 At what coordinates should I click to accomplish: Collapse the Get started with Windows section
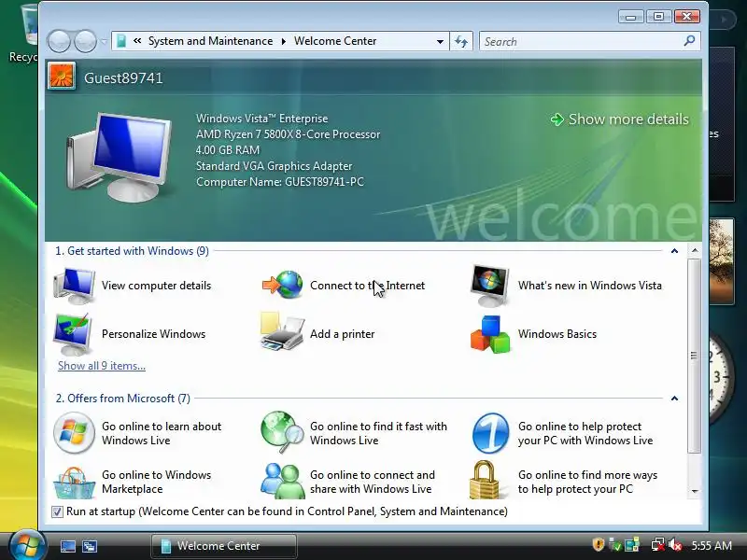[x=674, y=251]
